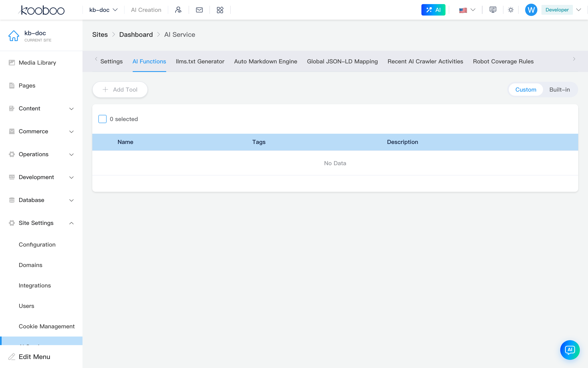Image resolution: width=588 pixels, height=368 pixels.
Task: Click the W user avatar
Action: click(x=531, y=10)
